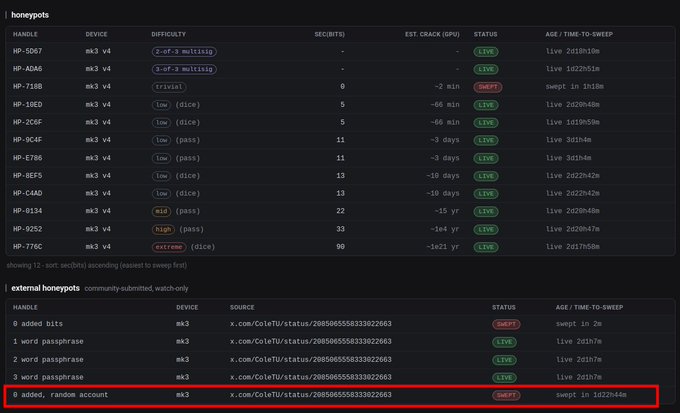This screenshot has width=680, height=413.
Task: Click the LIVE status badge for HP-5D67
Action: click(x=486, y=52)
